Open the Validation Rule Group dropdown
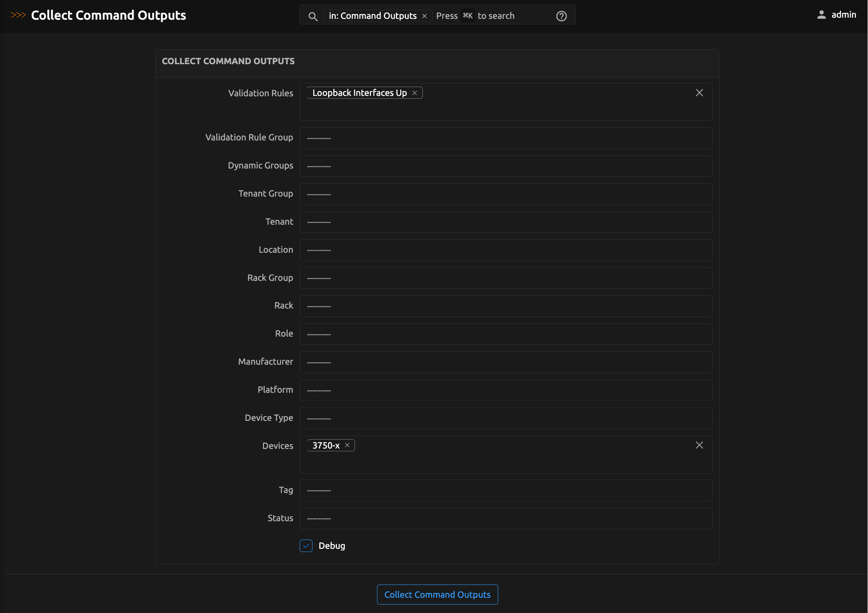The width and height of the screenshot is (868, 613). pyautogui.click(x=505, y=138)
